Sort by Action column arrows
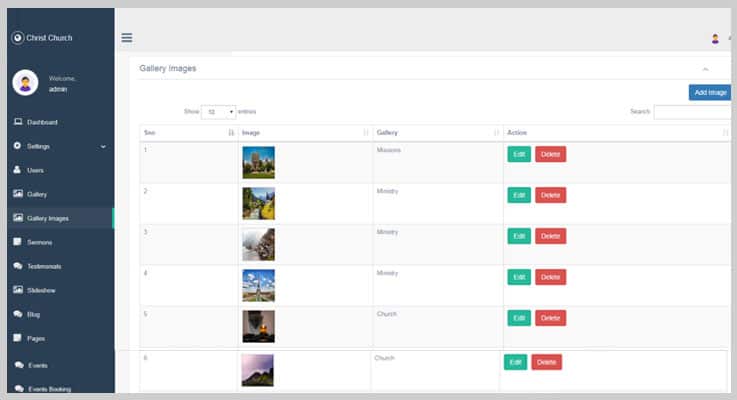Image resolution: width=737 pixels, height=400 pixels. [725, 133]
